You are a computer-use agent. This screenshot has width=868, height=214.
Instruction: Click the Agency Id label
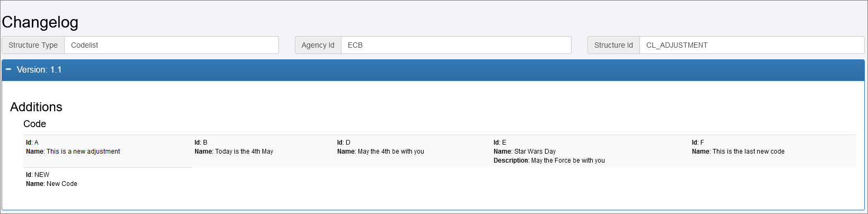coord(318,45)
